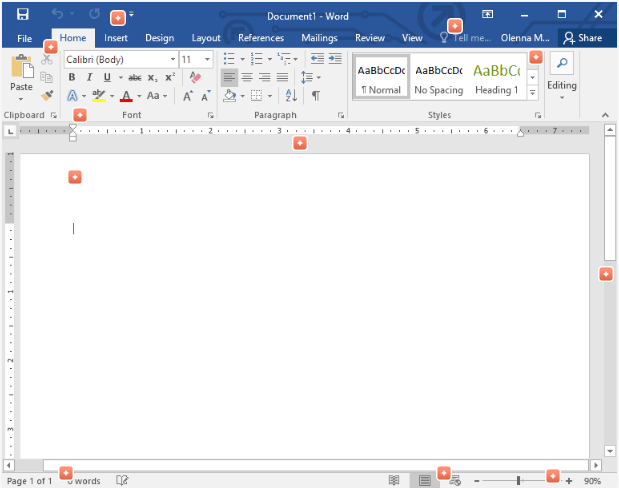Apply the No Spacing style

coord(439,77)
